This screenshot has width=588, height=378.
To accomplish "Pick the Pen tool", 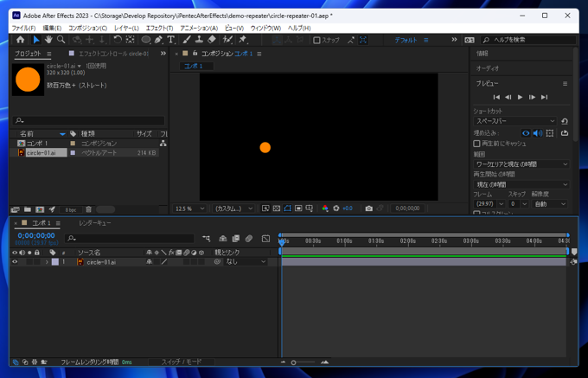I will (158, 40).
